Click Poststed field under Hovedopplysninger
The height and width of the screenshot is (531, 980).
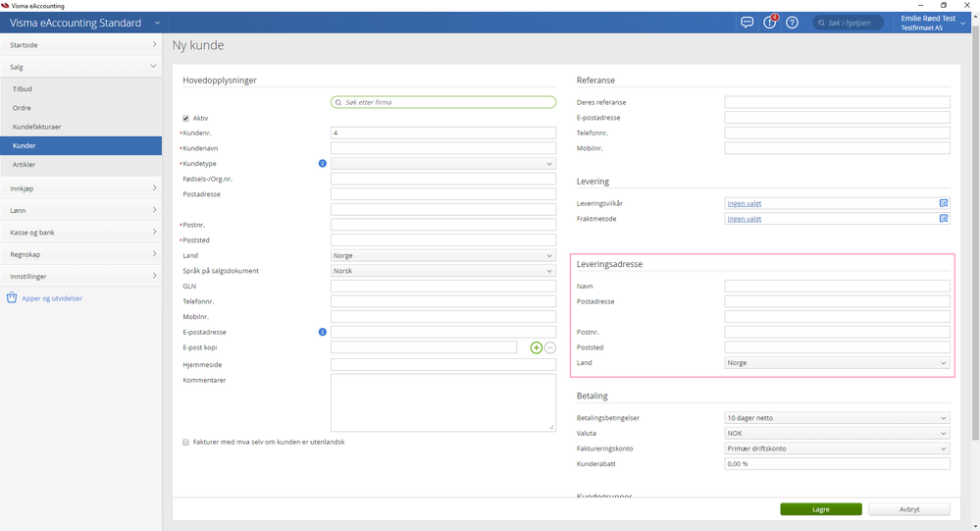coord(443,240)
